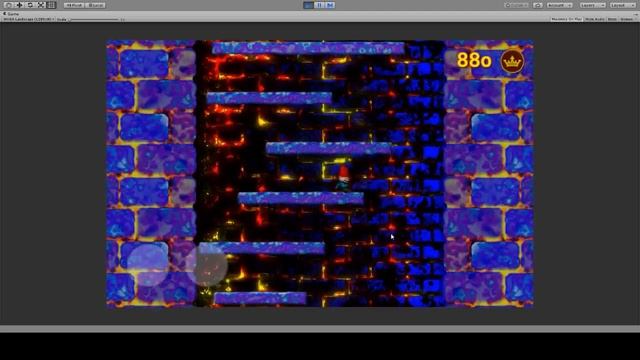Select the Hand tool in Unity toolbar
The width and height of the screenshot is (640, 360).
(x=8, y=5)
